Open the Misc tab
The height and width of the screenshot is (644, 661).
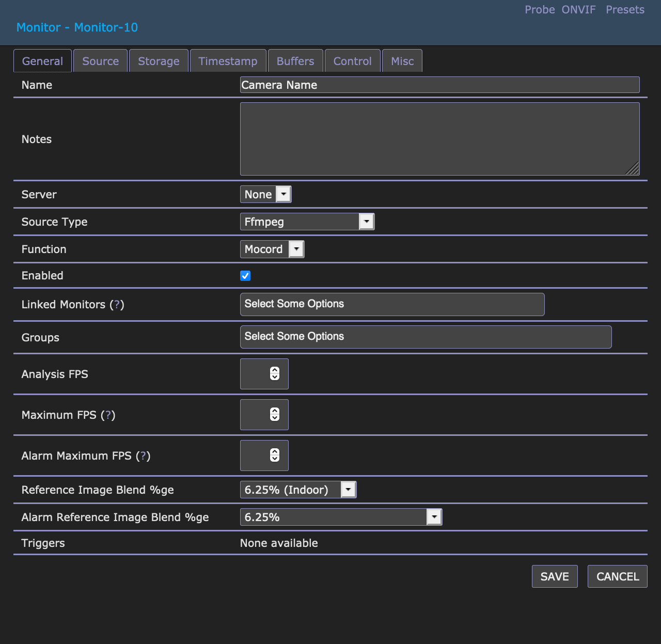click(402, 61)
